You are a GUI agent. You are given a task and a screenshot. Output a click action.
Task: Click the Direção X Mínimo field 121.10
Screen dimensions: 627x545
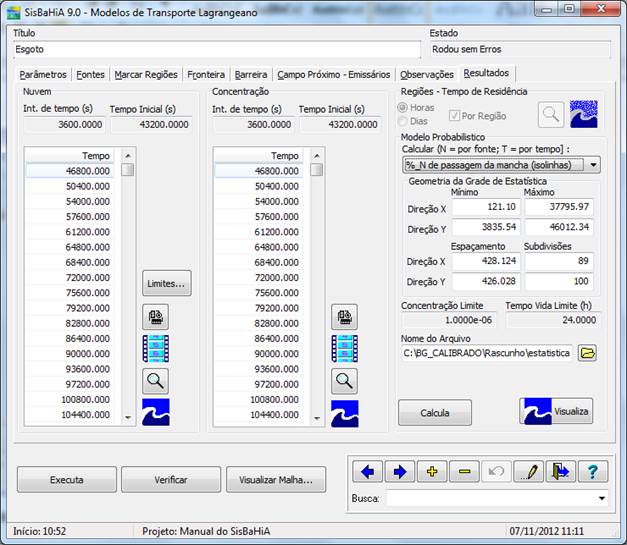click(485, 207)
